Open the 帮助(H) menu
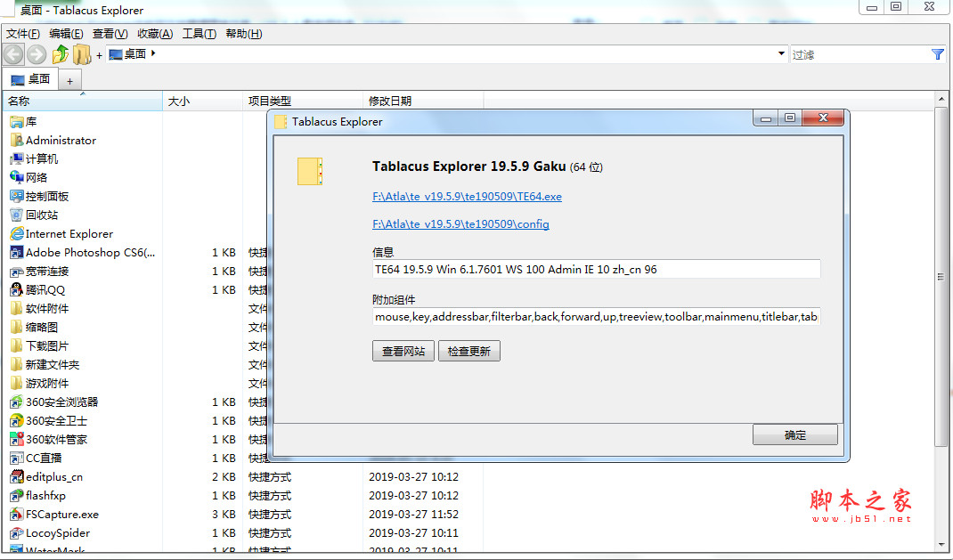Viewport: 953px width, 560px height. click(x=244, y=34)
